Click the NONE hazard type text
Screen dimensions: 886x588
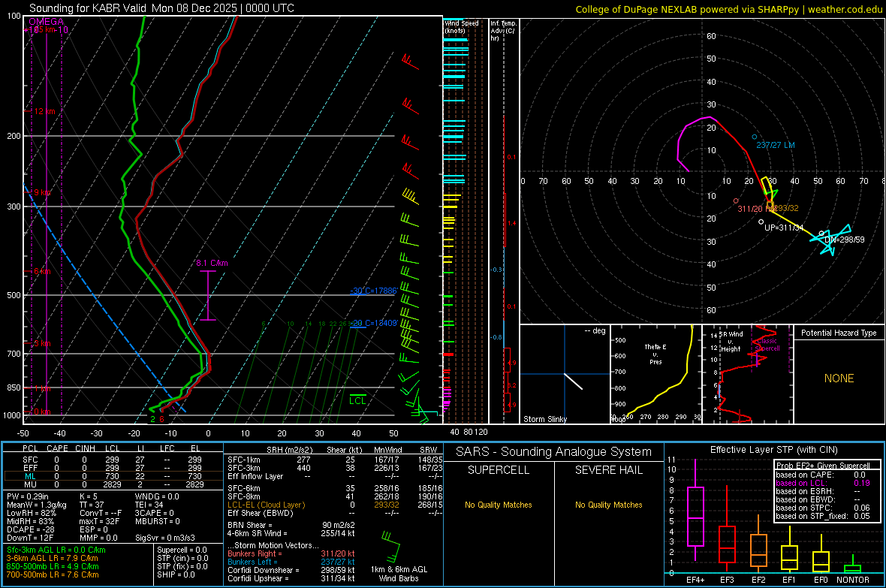pyautogui.click(x=839, y=378)
